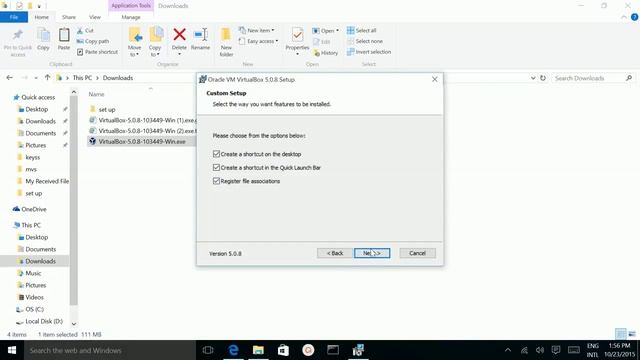Click Cut in the Clipboard group

pyautogui.click(x=85, y=31)
